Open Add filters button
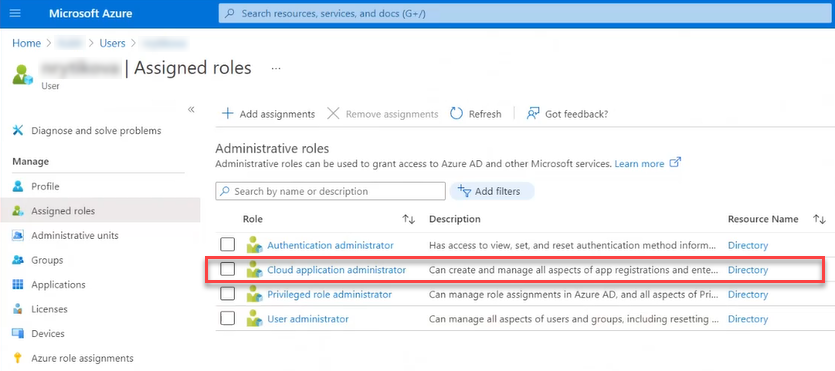The width and height of the screenshot is (835, 371). click(492, 191)
